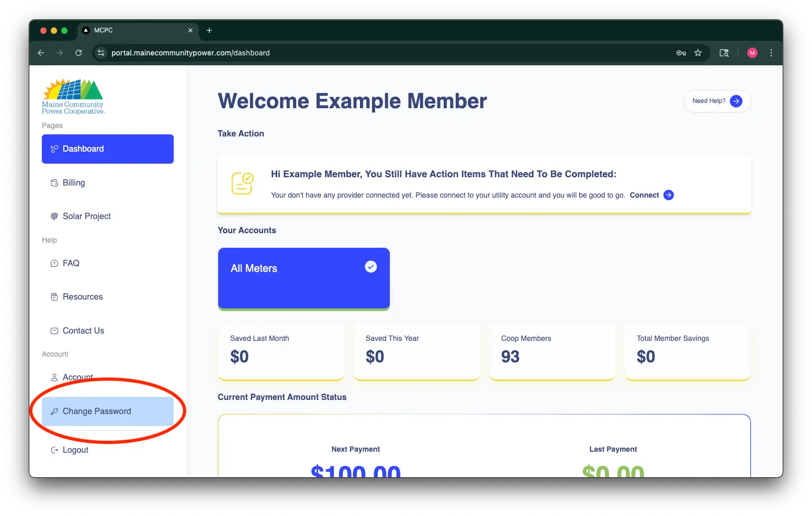Screen dimensions: 812x516
Task: Click the Take Action heading
Action: pyautogui.click(x=241, y=134)
